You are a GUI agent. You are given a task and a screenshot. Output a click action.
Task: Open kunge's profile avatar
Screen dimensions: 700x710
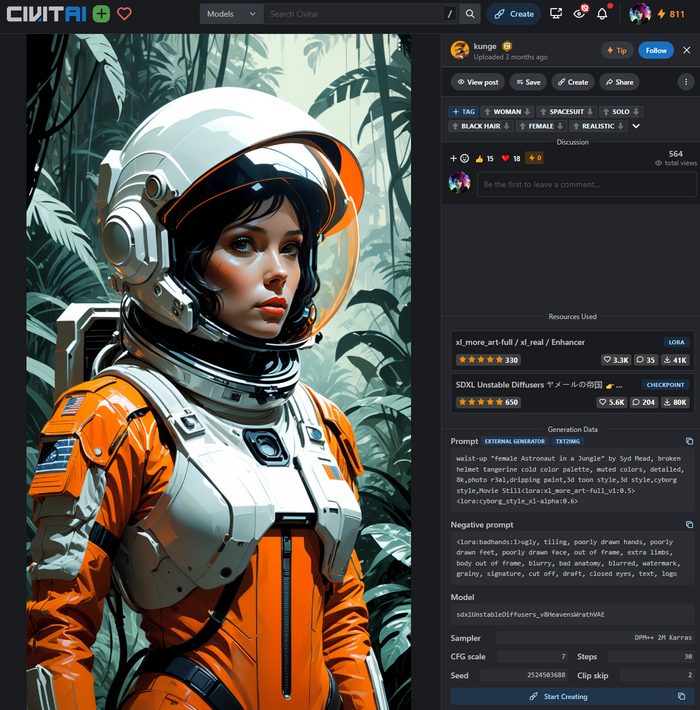(x=460, y=50)
